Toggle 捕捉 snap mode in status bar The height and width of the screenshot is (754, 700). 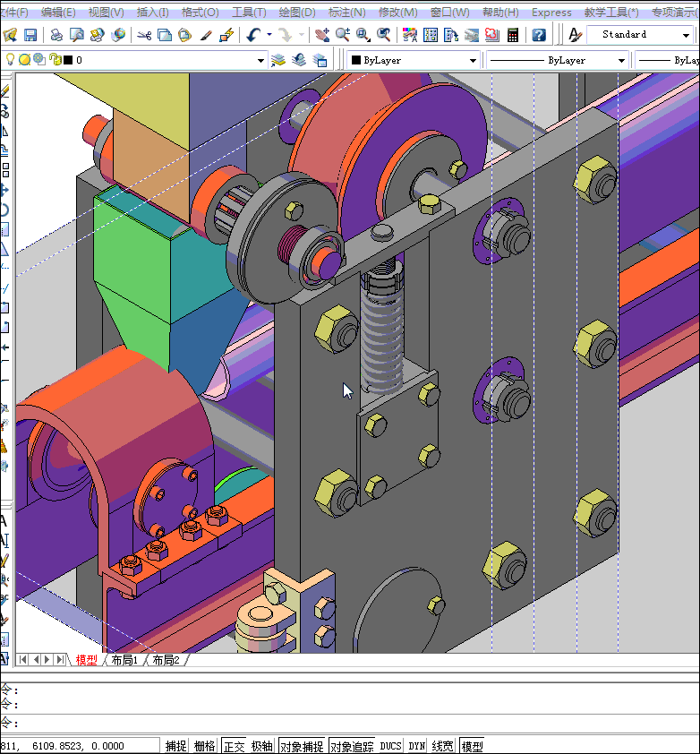click(176, 746)
